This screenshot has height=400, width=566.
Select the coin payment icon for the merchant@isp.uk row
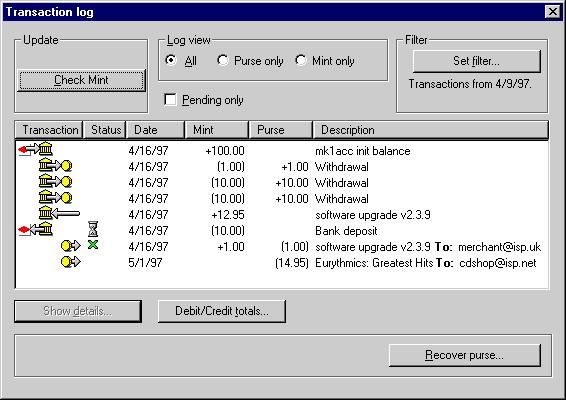tap(71, 246)
